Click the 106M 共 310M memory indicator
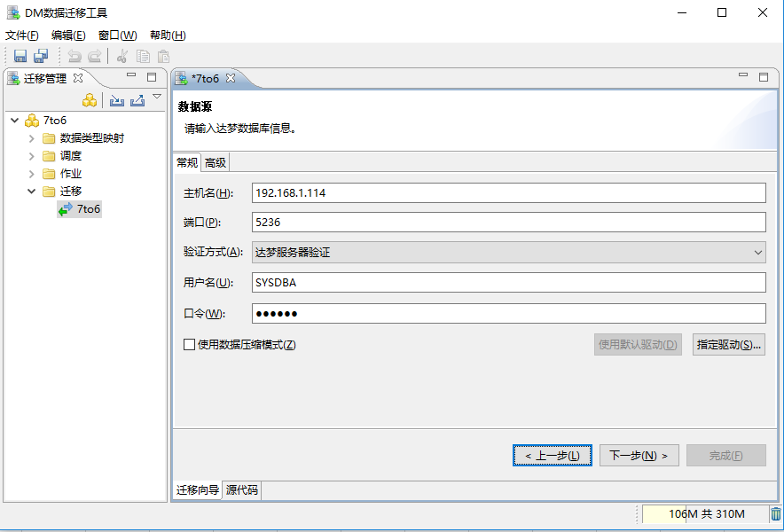Image resolution: width=784 pixels, height=532 pixels. [x=705, y=514]
